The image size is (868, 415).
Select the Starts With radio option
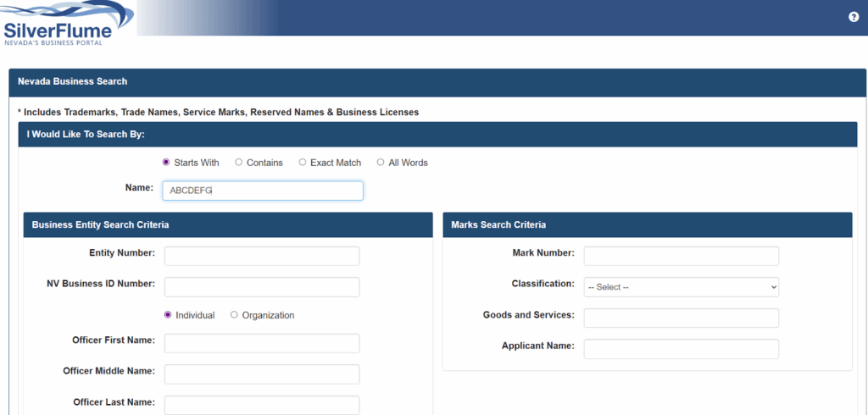point(166,163)
